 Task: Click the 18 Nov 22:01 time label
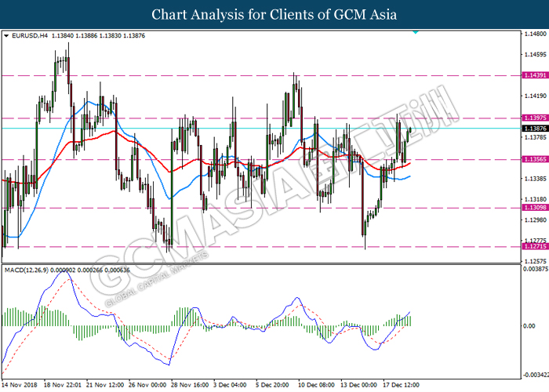coord(62,385)
